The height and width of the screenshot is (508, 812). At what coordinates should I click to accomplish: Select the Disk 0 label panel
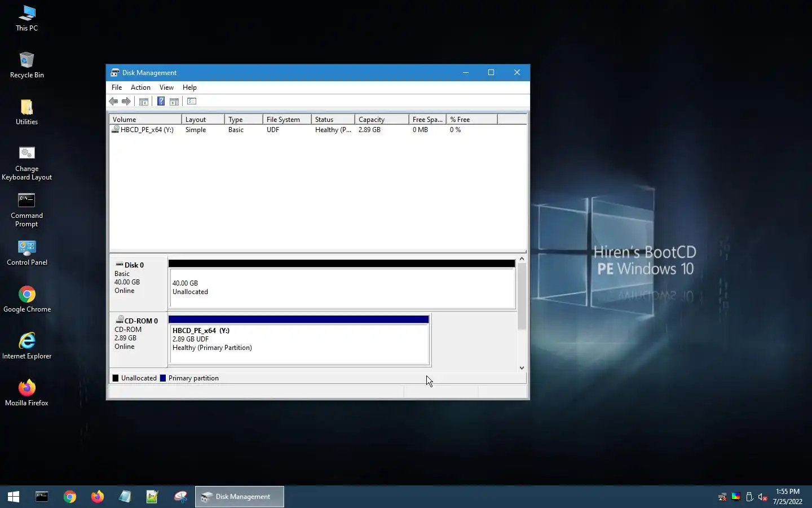[138, 283]
